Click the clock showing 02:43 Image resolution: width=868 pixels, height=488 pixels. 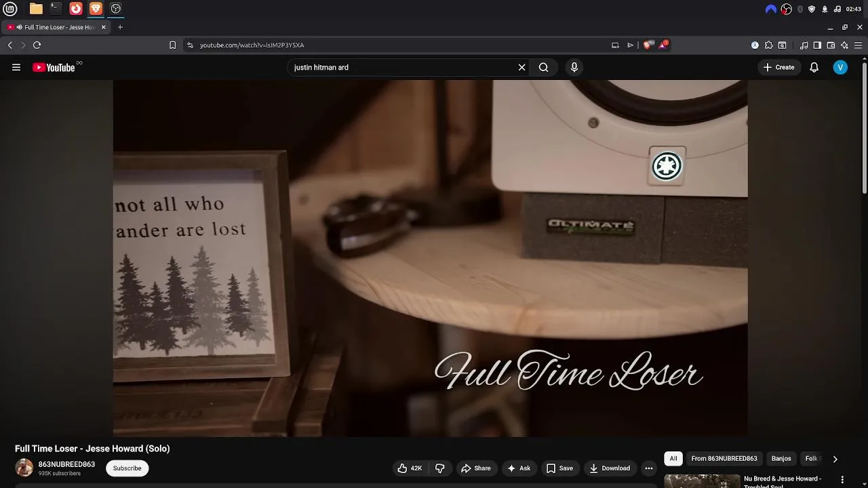coord(854,9)
